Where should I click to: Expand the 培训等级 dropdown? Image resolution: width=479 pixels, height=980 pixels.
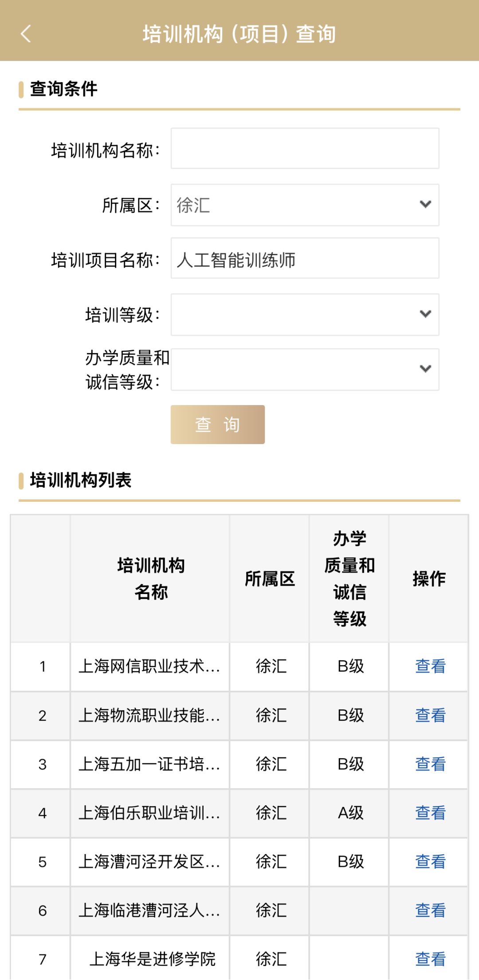[305, 315]
